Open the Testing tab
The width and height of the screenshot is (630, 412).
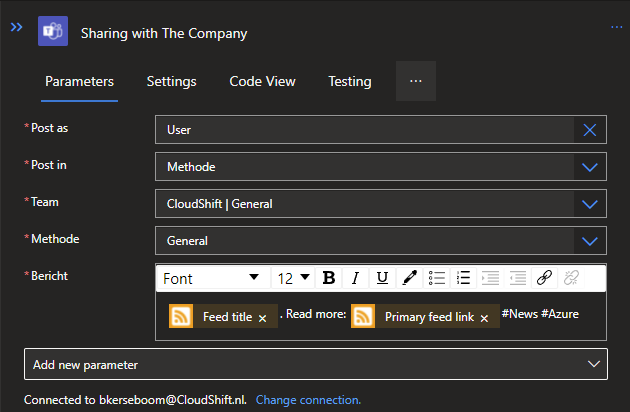tap(349, 81)
